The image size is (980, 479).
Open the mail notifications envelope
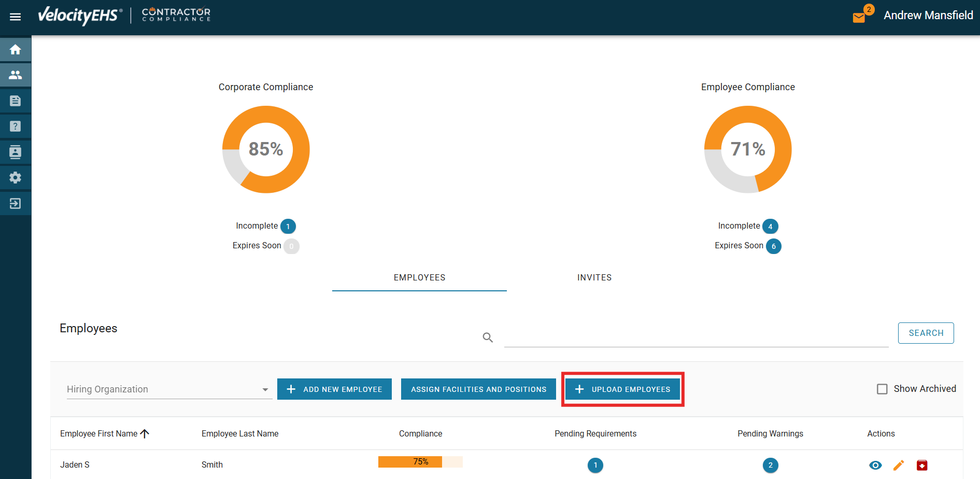tap(859, 18)
